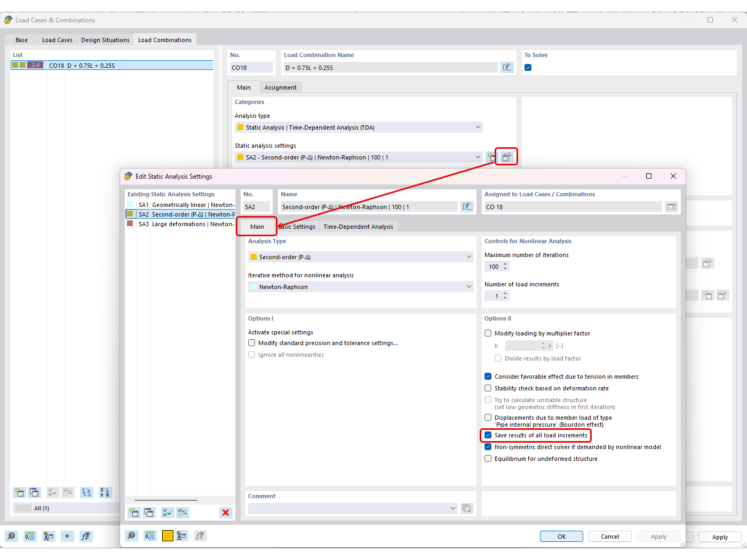The width and height of the screenshot is (747, 560).
Task: Copy the selected static analysis settings
Action: point(149,513)
